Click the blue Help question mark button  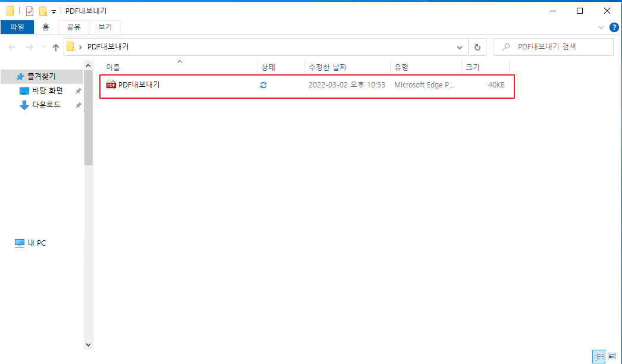(614, 27)
